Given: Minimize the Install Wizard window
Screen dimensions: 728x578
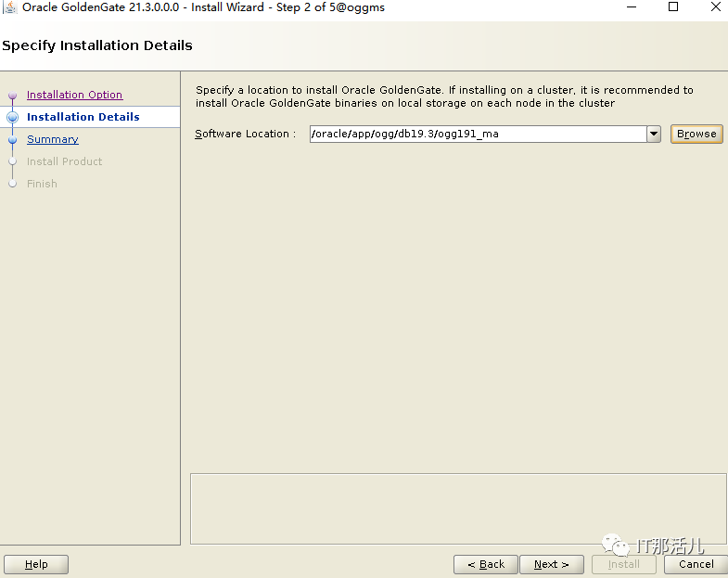Looking at the screenshot, I should [632, 7].
